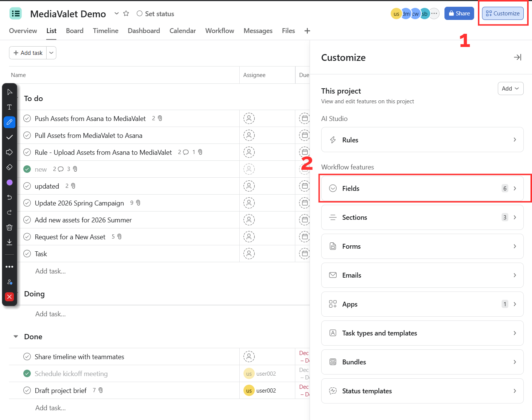Switch to the Board tab

pyautogui.click(x=75, y=31)
